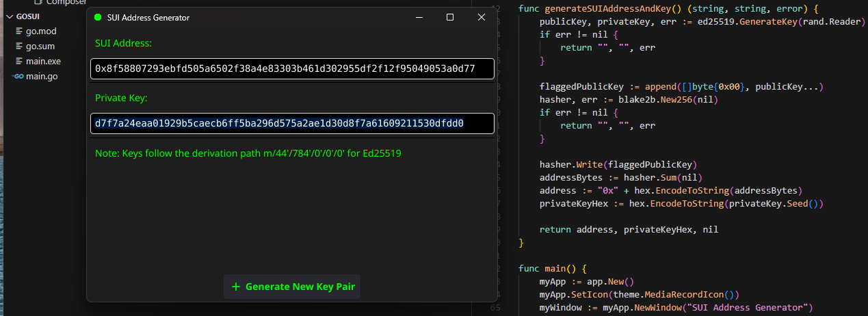Click the NewWindow line in editor

675,307
